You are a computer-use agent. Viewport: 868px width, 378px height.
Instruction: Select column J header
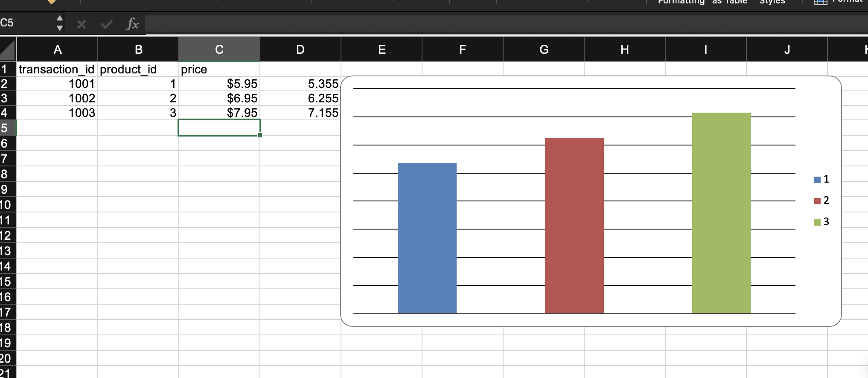point(787,49)
